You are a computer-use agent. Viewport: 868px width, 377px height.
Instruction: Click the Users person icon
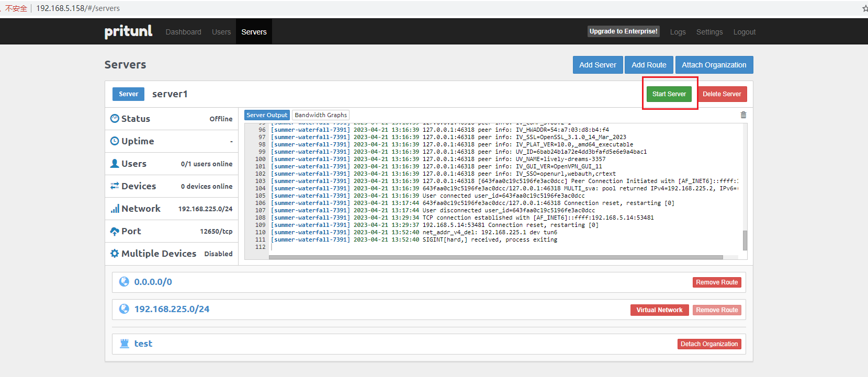coord(115,164)
